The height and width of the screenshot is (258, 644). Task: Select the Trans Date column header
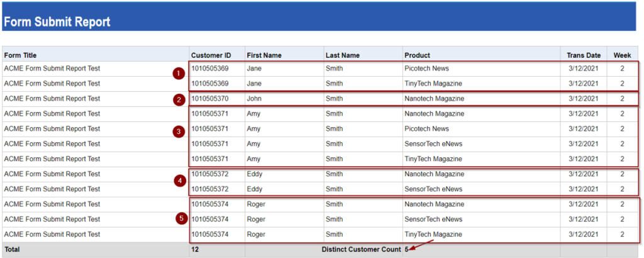(x=583, y=55)
